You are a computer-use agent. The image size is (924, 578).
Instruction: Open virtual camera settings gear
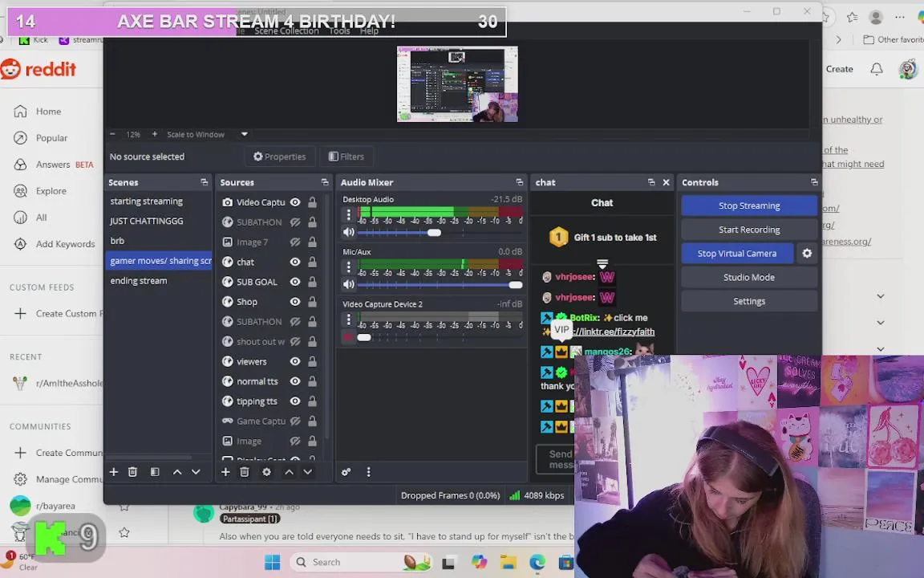[807, 253]
